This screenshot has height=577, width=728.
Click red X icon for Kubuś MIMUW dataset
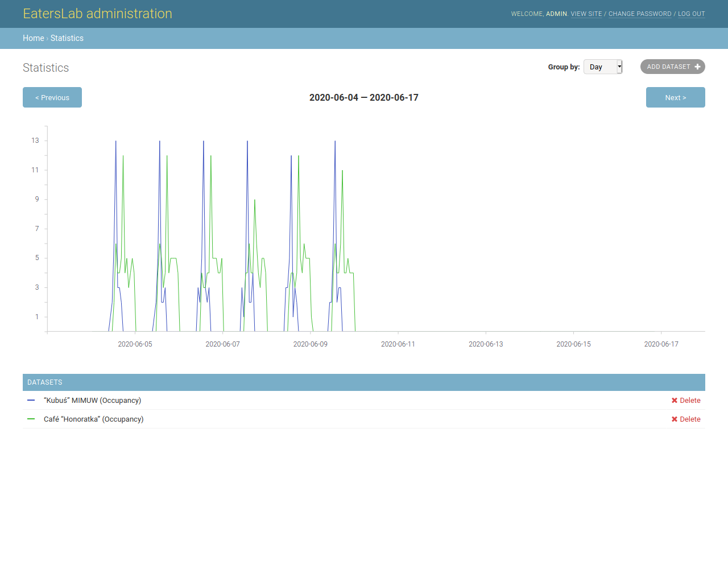click(x=675, y=401)
